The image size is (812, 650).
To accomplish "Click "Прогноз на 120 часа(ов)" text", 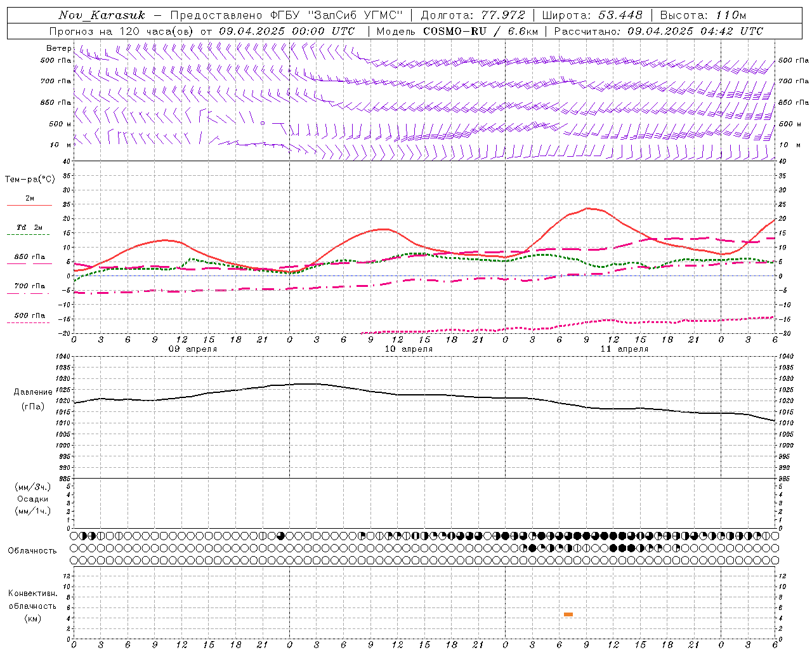I will [x=122, y=31].
